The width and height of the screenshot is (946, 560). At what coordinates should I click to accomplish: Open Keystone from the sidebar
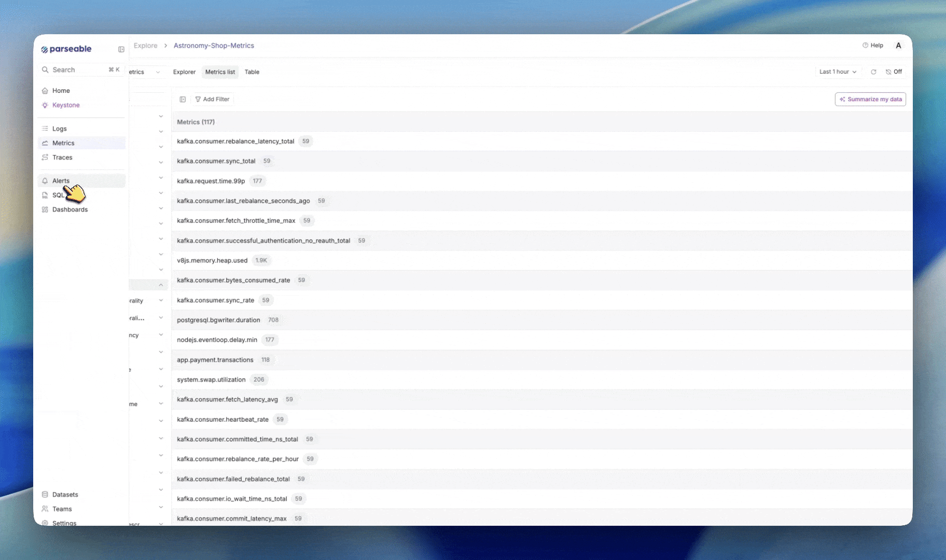[x=66, y=105]
